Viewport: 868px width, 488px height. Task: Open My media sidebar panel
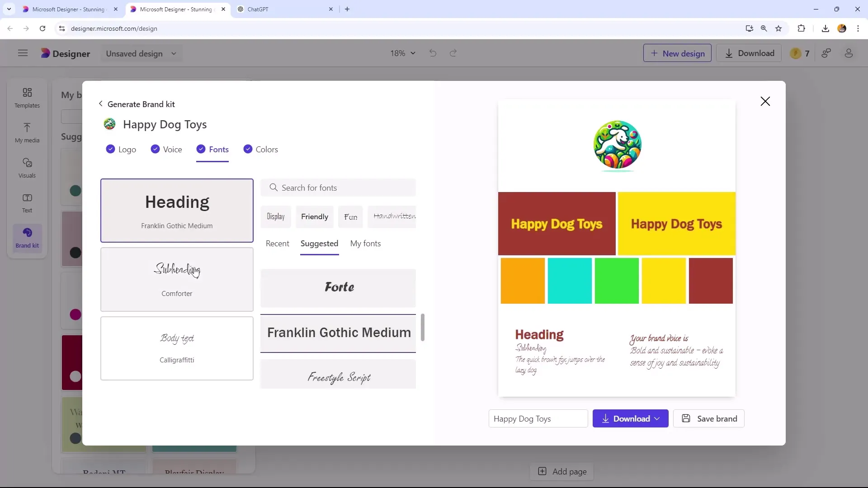(27, 133)
